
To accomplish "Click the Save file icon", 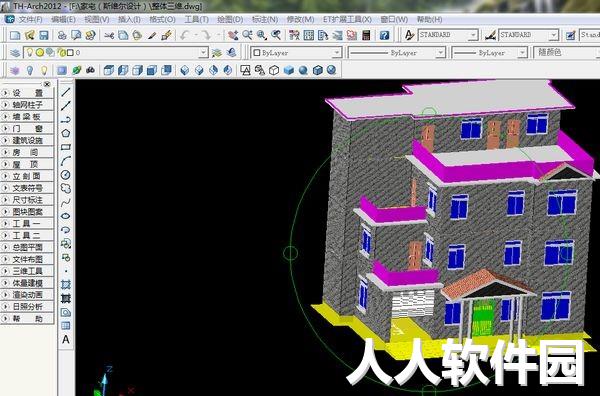I will point(44,36).
